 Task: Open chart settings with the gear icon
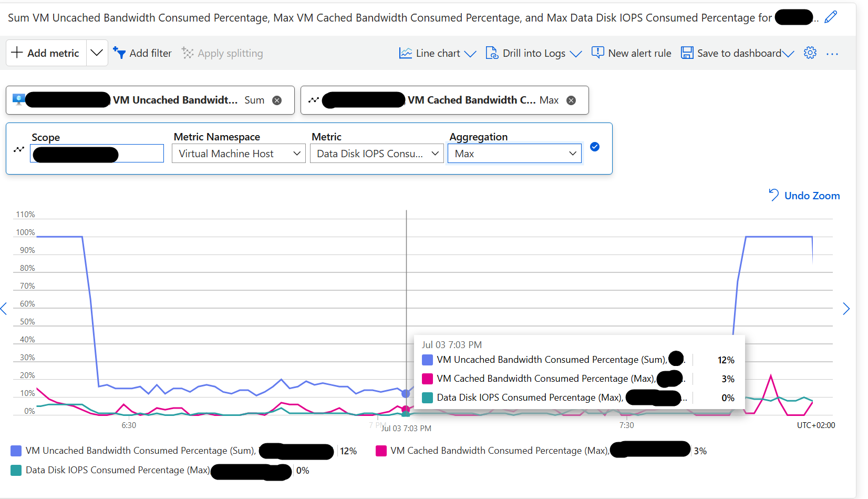(x=810, y=53)
